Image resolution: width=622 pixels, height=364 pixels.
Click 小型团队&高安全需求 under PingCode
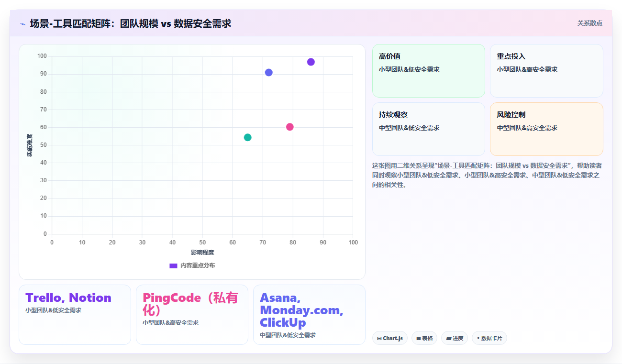(170, 323)
